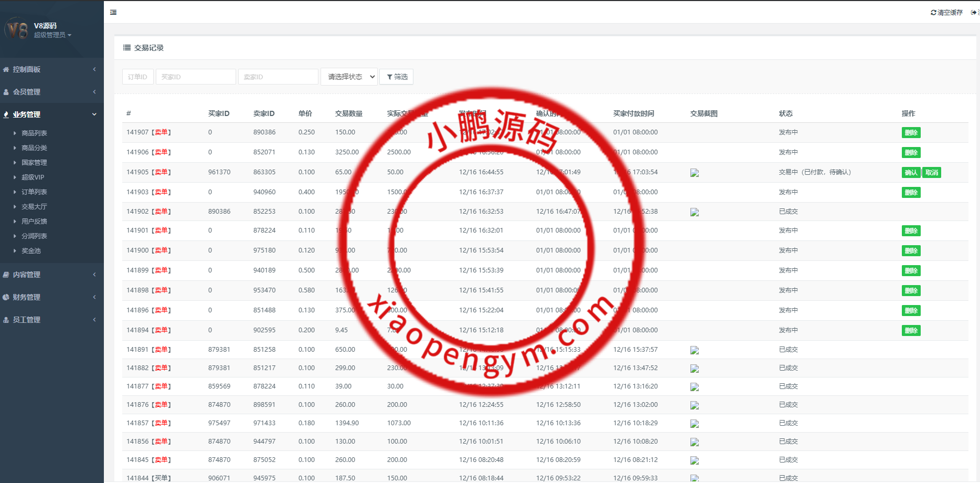980x483 pixels.
Task: Cancel order 141905 with 取消 button
Action: [x=932, y=173]
